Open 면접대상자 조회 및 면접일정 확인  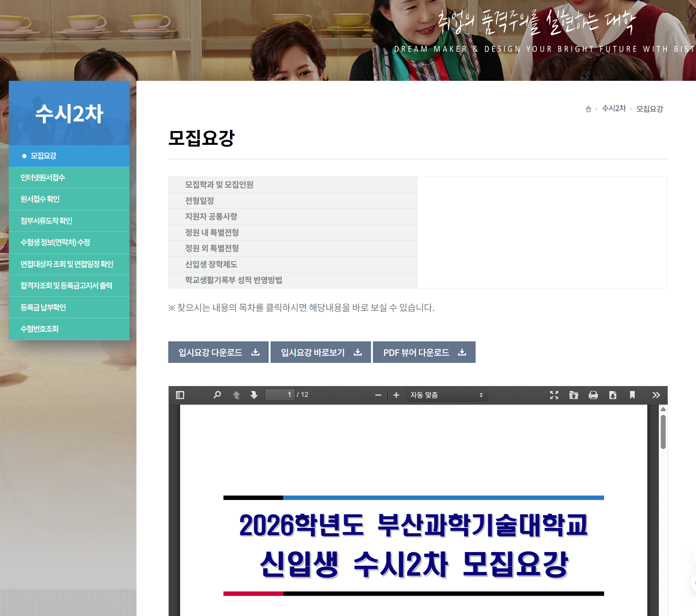click(x=69, y=264)
